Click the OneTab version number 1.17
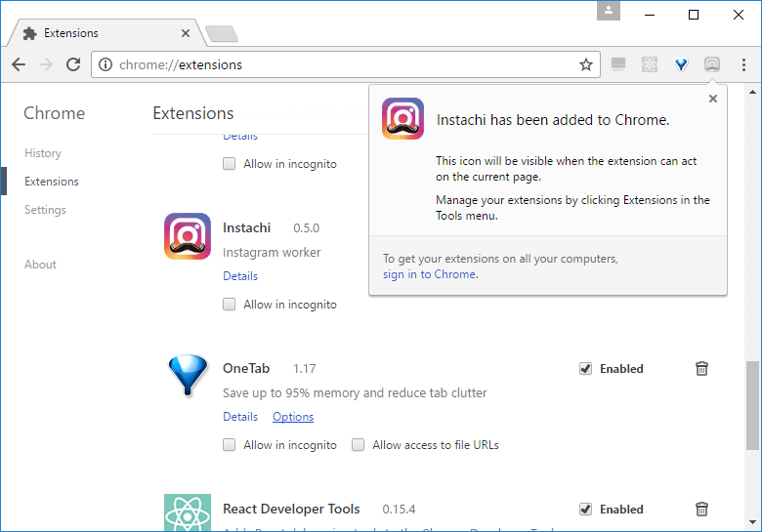Screen dimensions: 762x532 pos(304,369)
